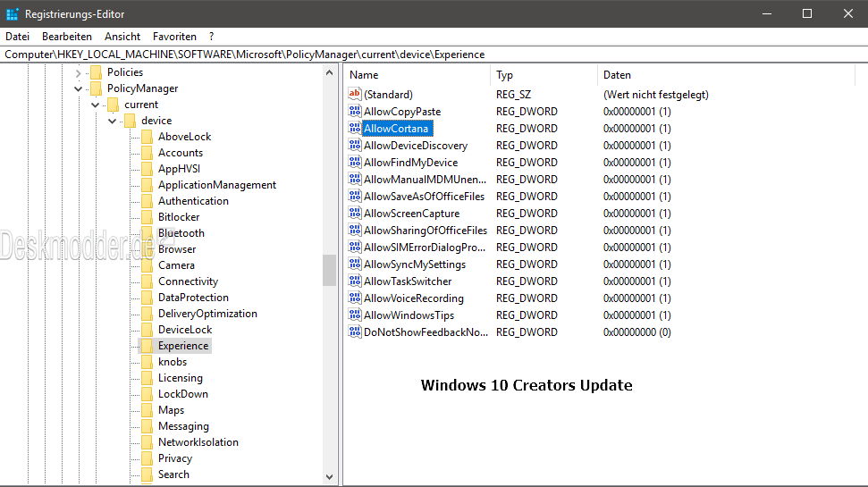Click the REG_SZ type cell
The height and width of the screenshot is (487, 868).
tap(514, 95)
